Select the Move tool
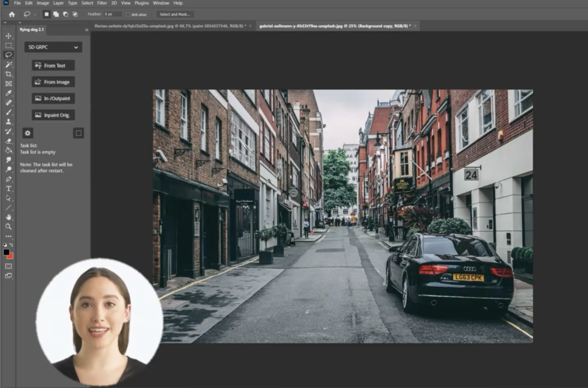This screenshot has width=588, height=388. click(x=9, y=36)
